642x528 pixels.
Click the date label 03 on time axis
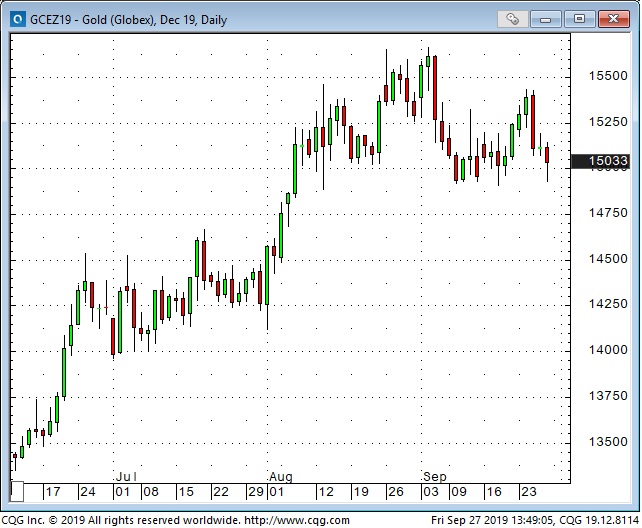(431, 492)
